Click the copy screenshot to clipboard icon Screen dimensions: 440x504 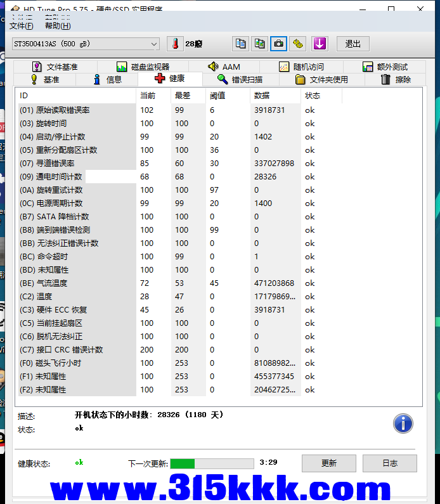[259, 44]
